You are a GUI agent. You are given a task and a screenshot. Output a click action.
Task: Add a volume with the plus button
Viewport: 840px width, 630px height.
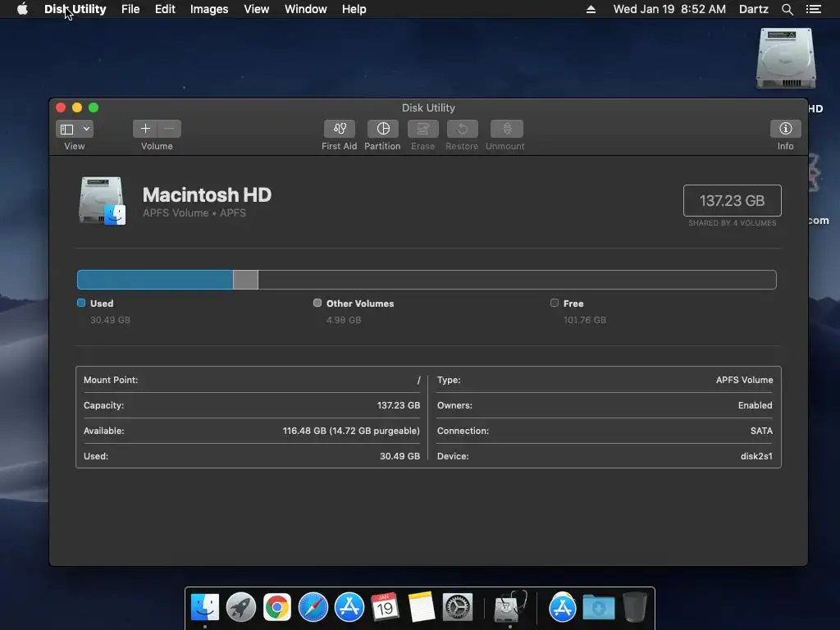[x=145, y=129]
